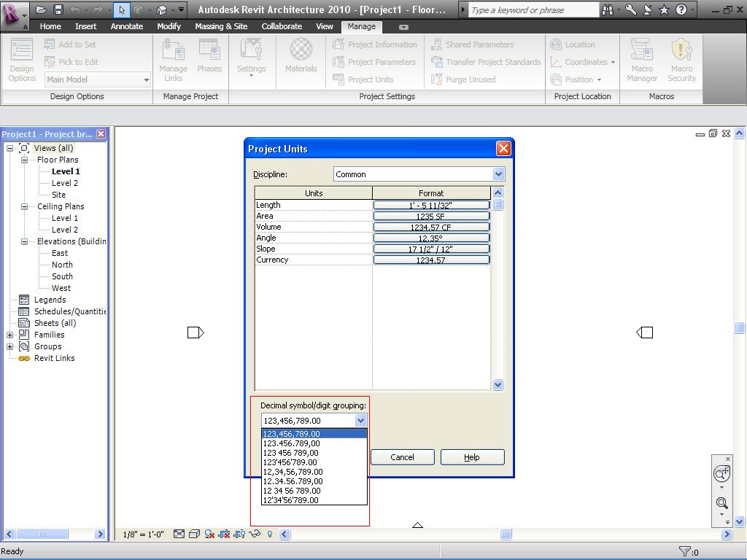Collapse the Floor Plans tree node

pos(24,160)
